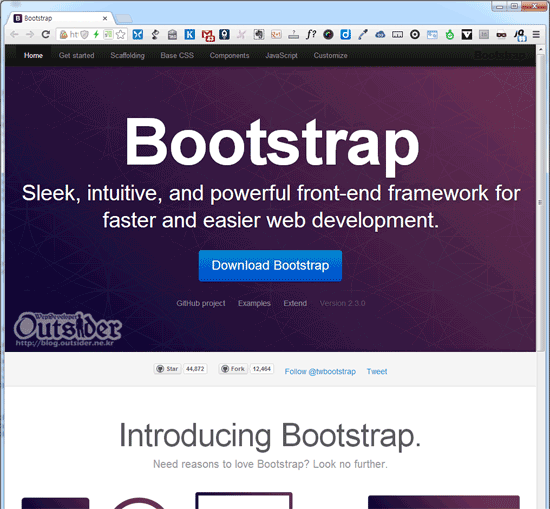Click the Google +1 extension icon
The height and width of the screenshot is (509, 550).
[276, 34]
